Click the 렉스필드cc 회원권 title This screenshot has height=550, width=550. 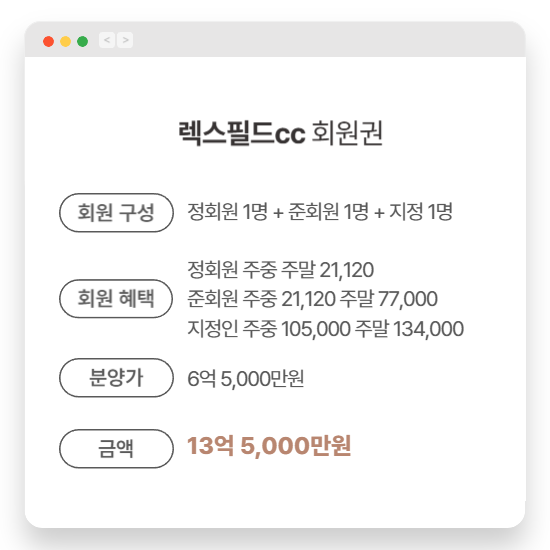point(280,133)
